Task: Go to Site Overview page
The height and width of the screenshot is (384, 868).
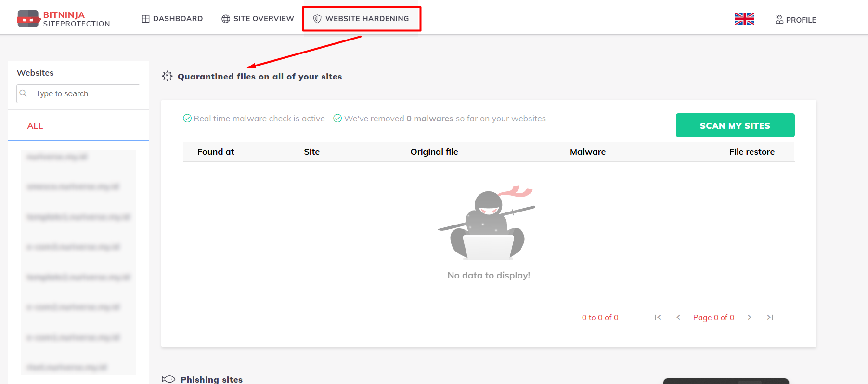Action: point(258,19)
